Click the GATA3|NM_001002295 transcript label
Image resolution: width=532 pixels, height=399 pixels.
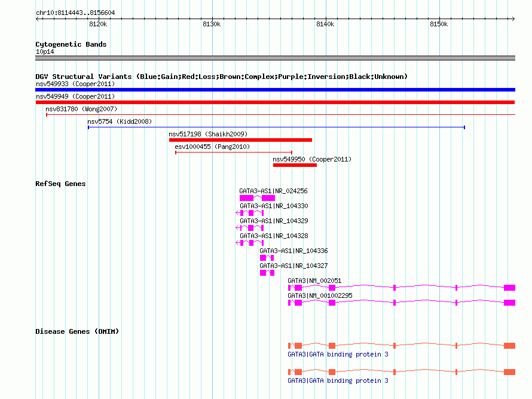pyautogui.click(x=320, y=296)
